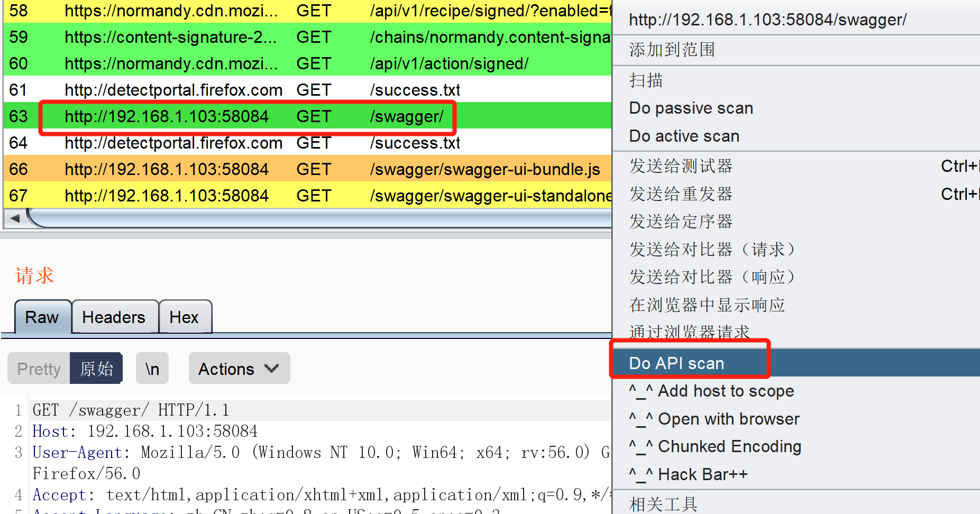Click the horizontal scrollbar left arrow
This screenshot has height=514, width=980.
15,218
